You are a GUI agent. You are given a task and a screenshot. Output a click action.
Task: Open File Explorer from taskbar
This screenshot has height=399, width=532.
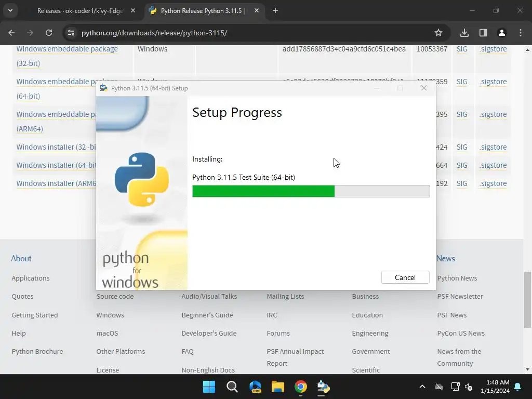pyautogui.click(x=278, y=387)
